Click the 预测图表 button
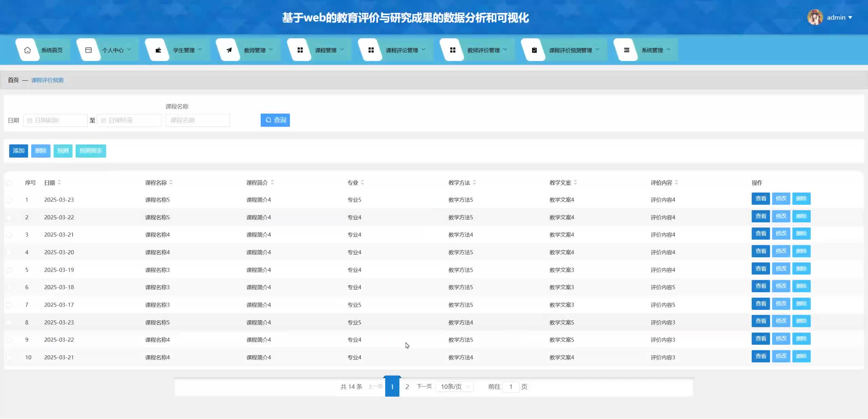 91,151
